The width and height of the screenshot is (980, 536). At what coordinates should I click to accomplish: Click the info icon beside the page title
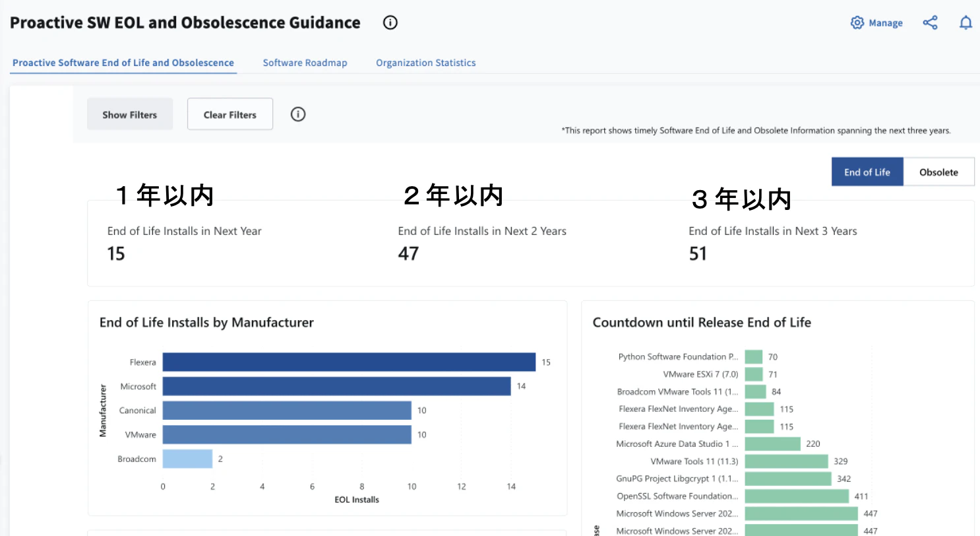tap(390, 23)
